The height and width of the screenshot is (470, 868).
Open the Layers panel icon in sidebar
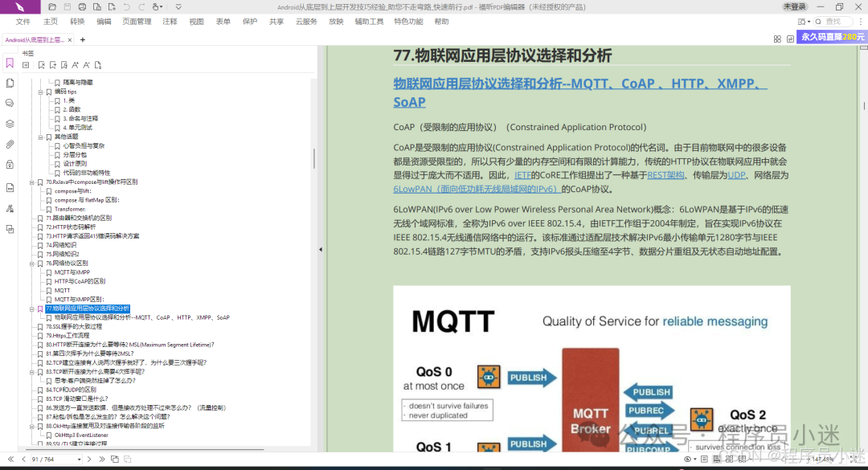(x=10, y=124)
